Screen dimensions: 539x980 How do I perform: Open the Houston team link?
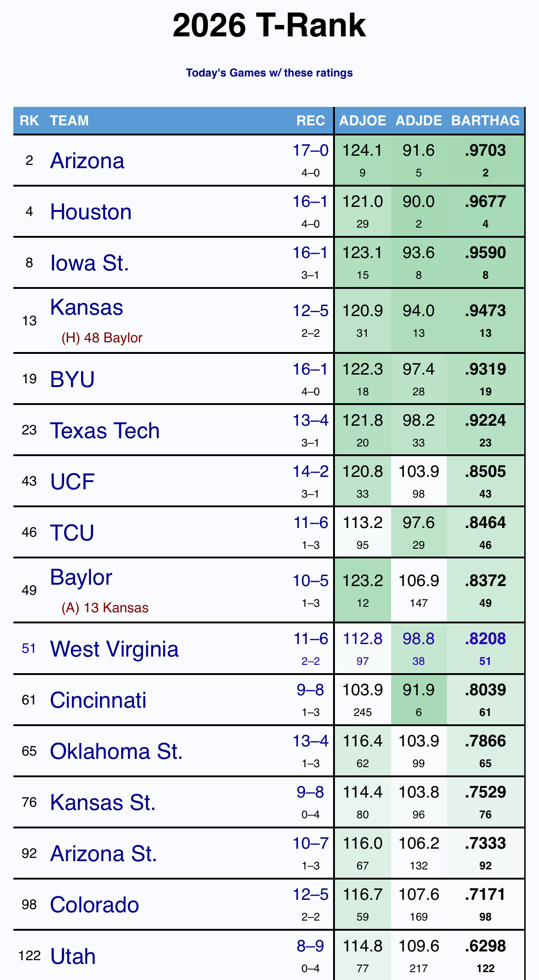(91, 212)
